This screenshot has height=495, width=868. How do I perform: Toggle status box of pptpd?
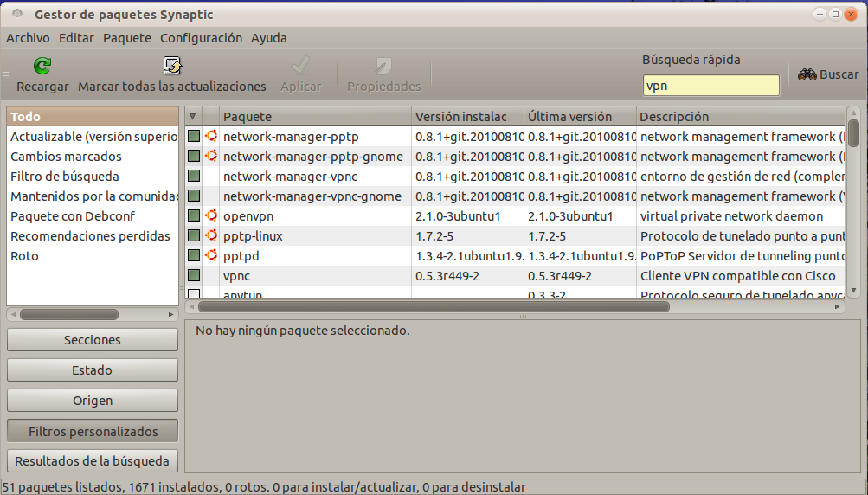coord(194,256)
